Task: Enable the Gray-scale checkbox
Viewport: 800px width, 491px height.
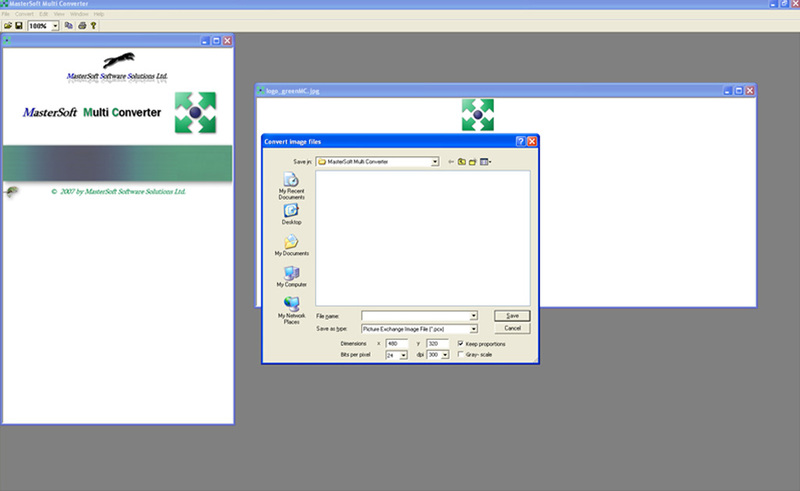Action: coord(461,354)
